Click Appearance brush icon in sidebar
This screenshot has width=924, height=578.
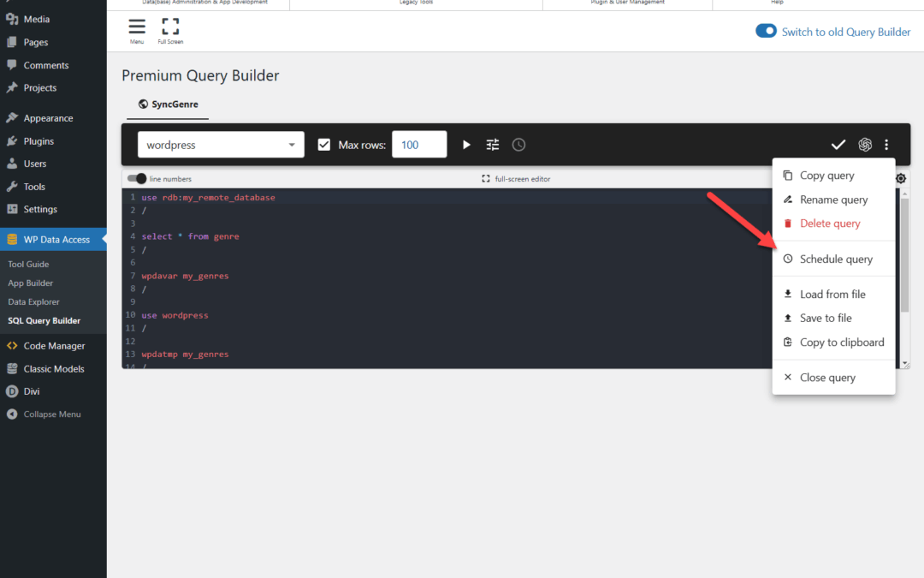coord(12,118)
